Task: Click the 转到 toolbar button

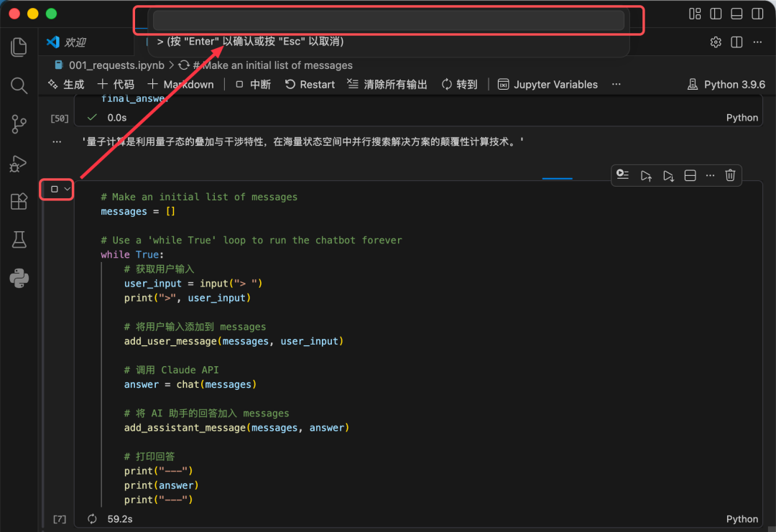Action: click(x=459, y=85)
